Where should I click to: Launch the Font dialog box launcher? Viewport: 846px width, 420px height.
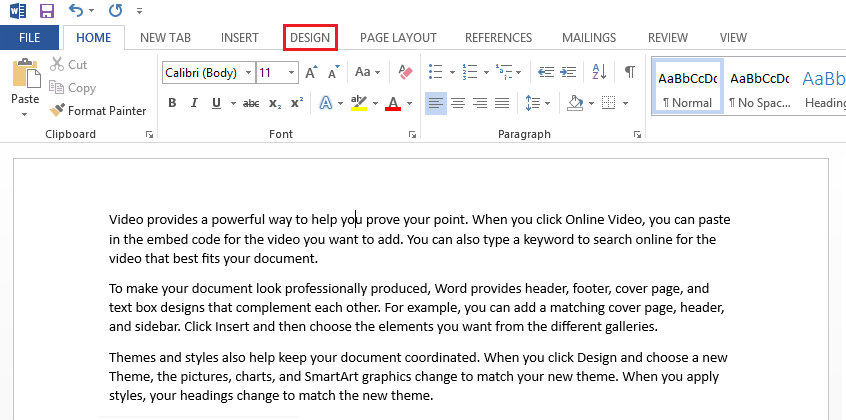point(411,134)
